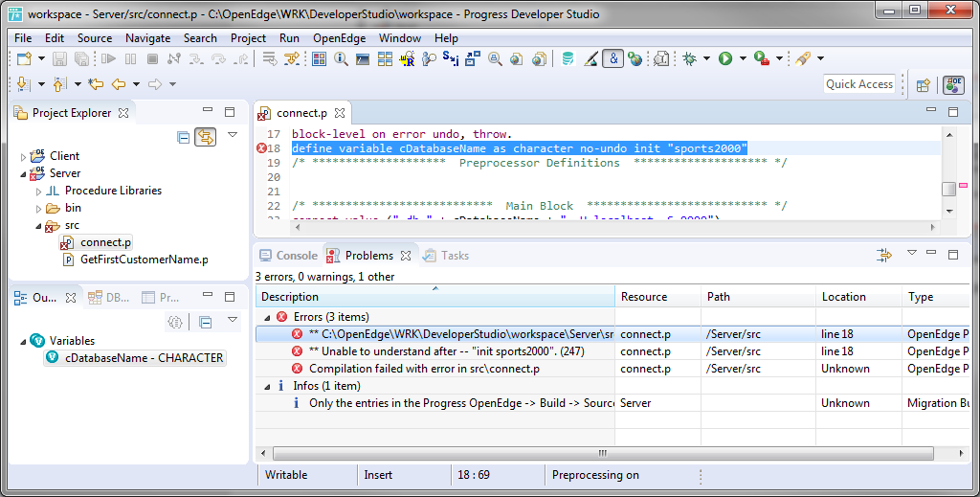Select the 'Unable to understand after' error row
Image resolution: width=980 pixels, height=497 pixels.
click(x=612, y=351)
